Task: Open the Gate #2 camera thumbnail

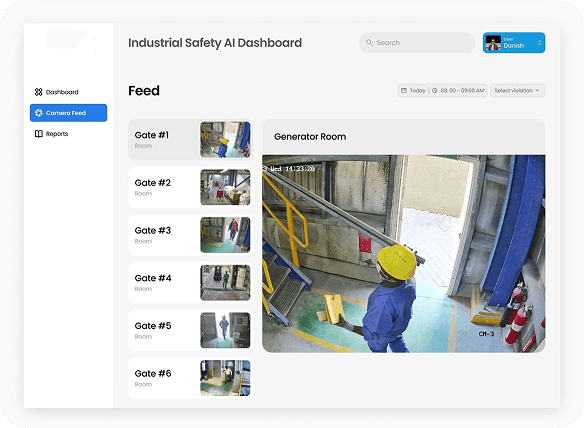Action: tap(225, 187)
